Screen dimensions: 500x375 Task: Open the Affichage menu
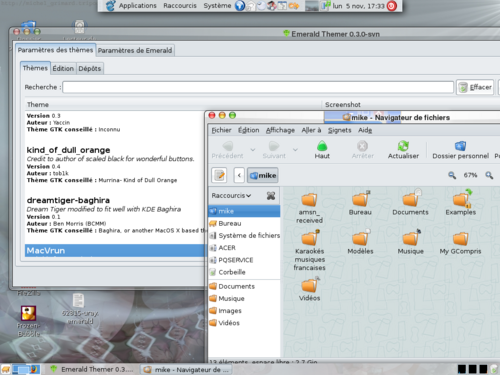[x=280, y=130]
